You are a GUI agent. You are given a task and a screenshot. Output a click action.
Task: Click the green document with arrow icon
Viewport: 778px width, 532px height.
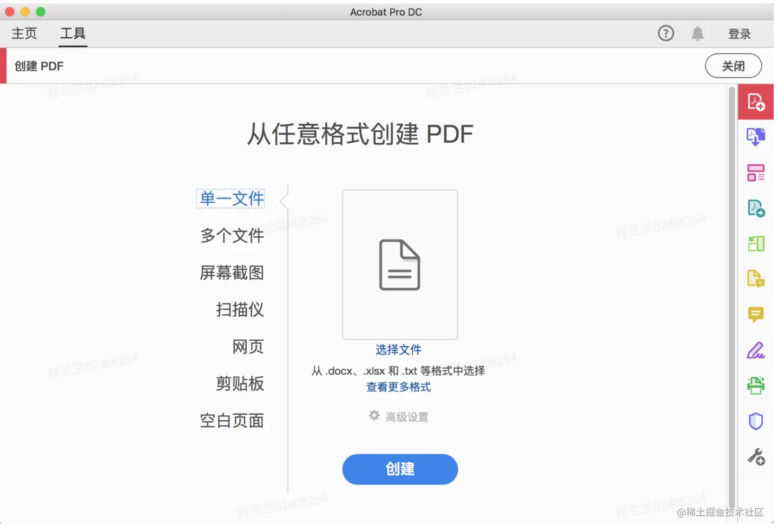point(756,208)
